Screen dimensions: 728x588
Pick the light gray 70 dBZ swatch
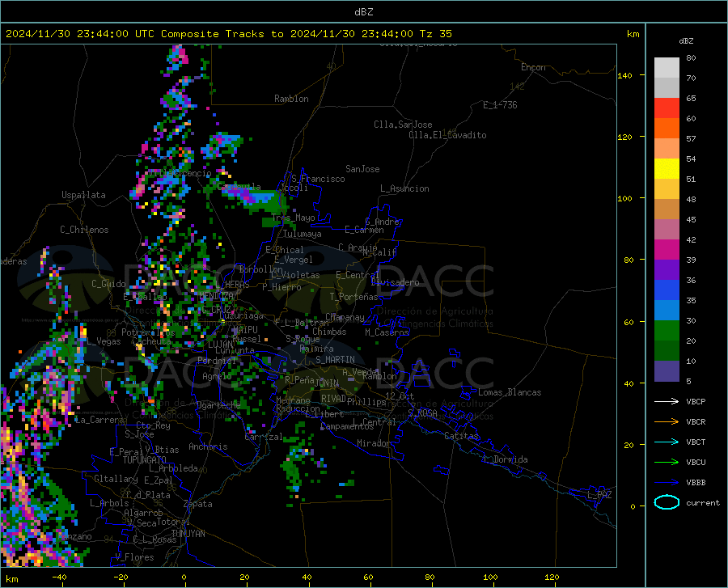667,68
